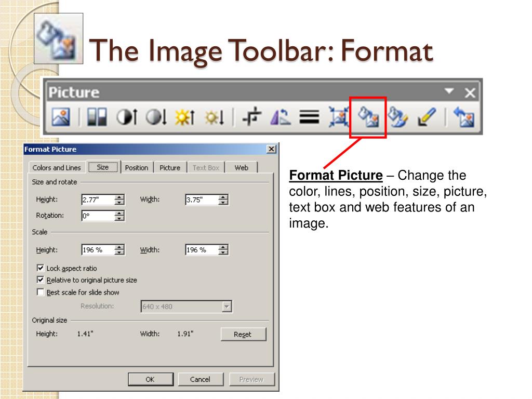Viewport: 532px width, 399px height.
Task: Decrease size Width with down arrow
Action: [223, 202]
